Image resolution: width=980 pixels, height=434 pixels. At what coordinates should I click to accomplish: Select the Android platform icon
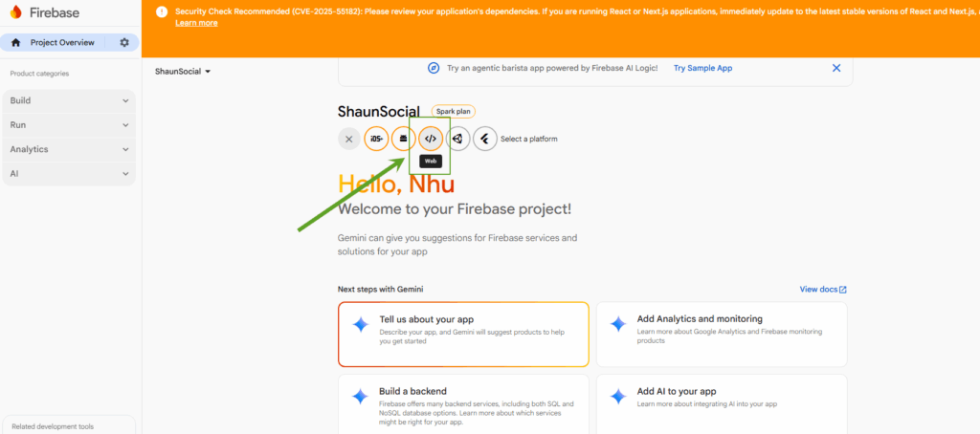coord(403,139)
